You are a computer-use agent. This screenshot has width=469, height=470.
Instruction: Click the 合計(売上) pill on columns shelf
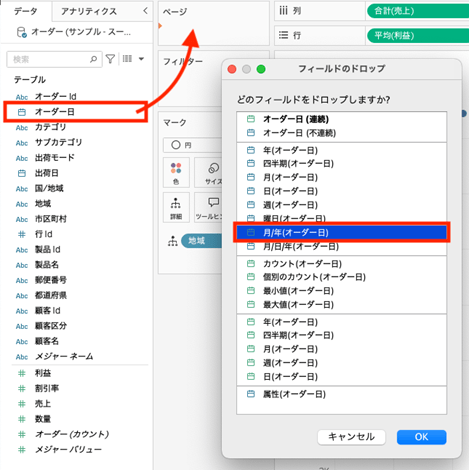pyautogui.click(x=418, y=11)
